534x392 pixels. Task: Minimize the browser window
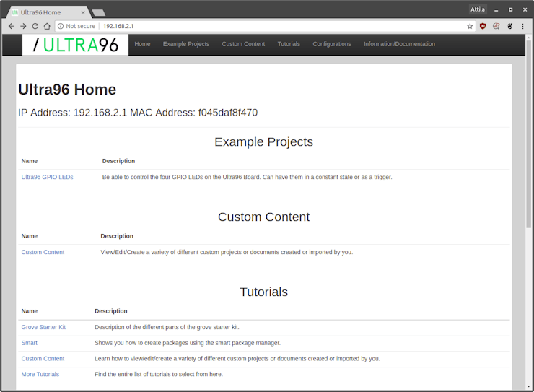[x=496, y=10]
